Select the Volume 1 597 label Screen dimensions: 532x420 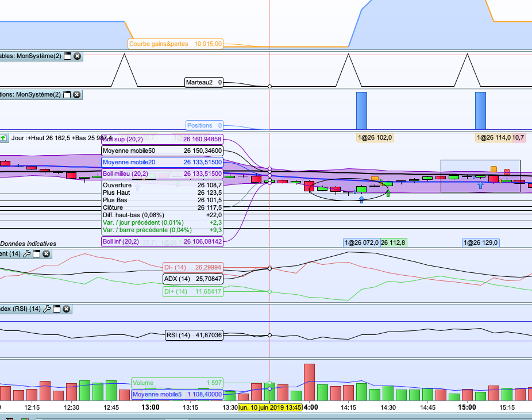point(177,383)
